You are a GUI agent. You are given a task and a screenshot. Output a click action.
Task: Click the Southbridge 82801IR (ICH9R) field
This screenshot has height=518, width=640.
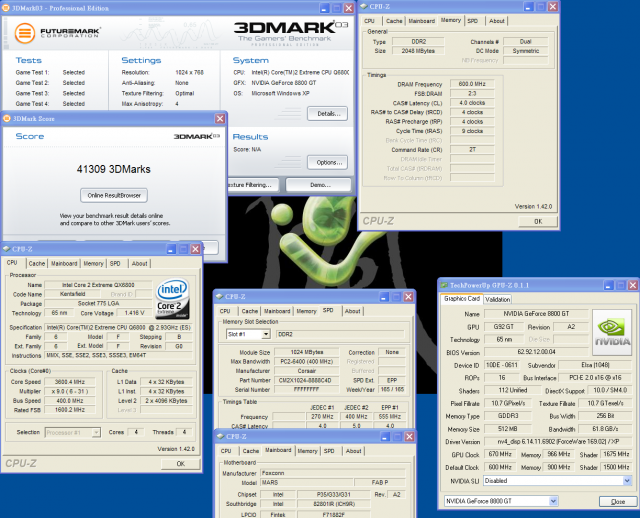coord(333,504)
